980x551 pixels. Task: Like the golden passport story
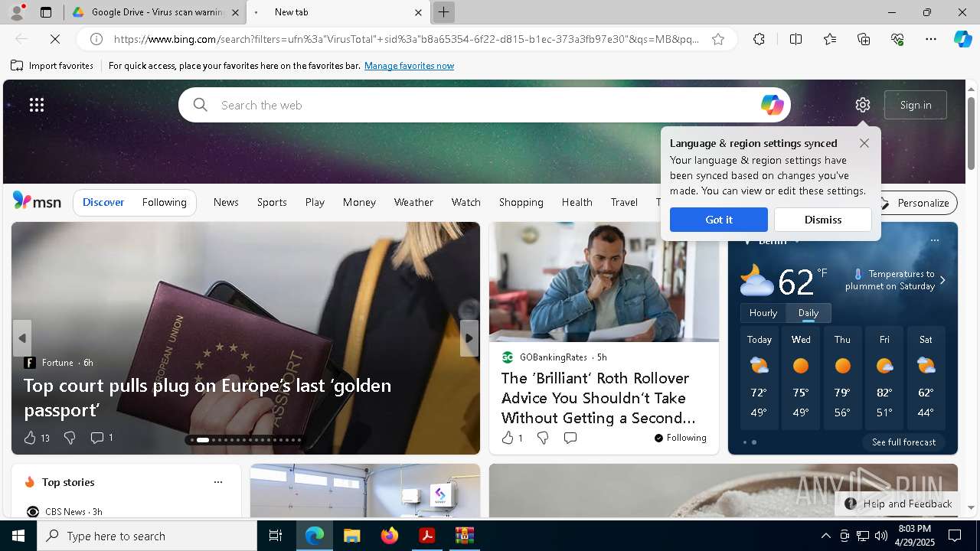point(30,438)
